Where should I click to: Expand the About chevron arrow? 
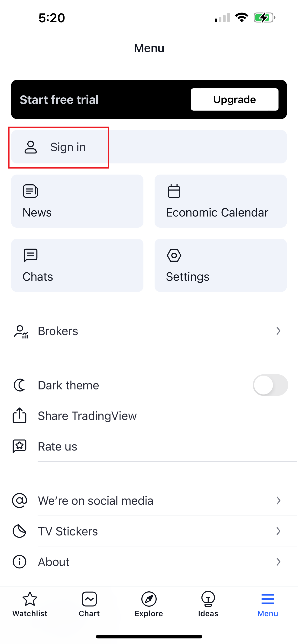tap(278, 562)
